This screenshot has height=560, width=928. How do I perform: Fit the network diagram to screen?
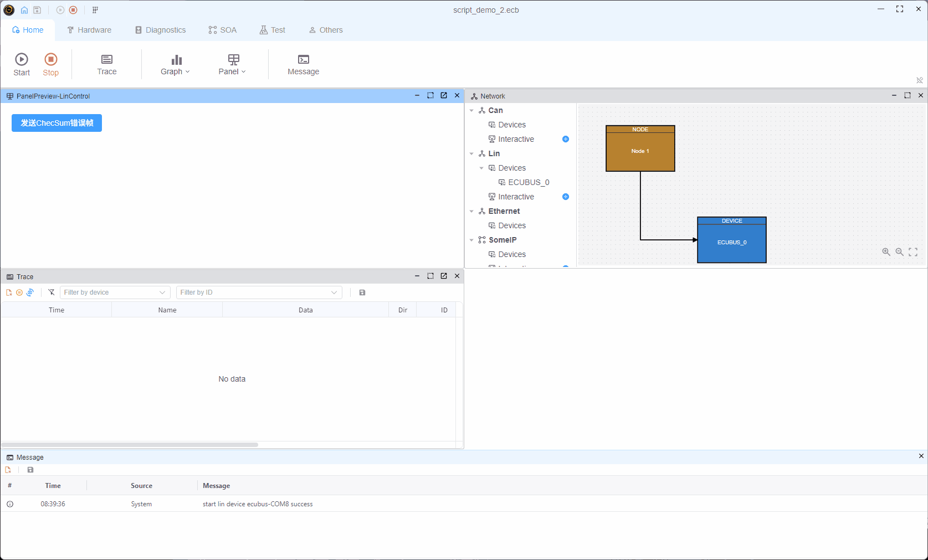(912, 252)
